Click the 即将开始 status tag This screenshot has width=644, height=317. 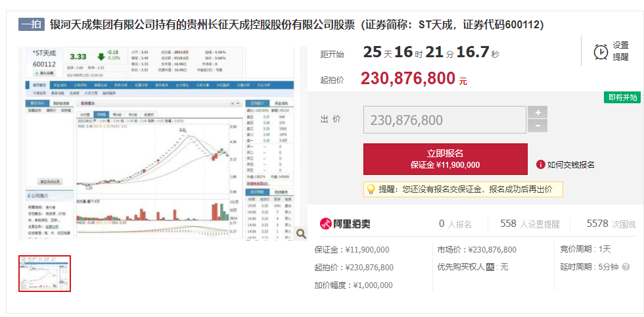[622, 97]
